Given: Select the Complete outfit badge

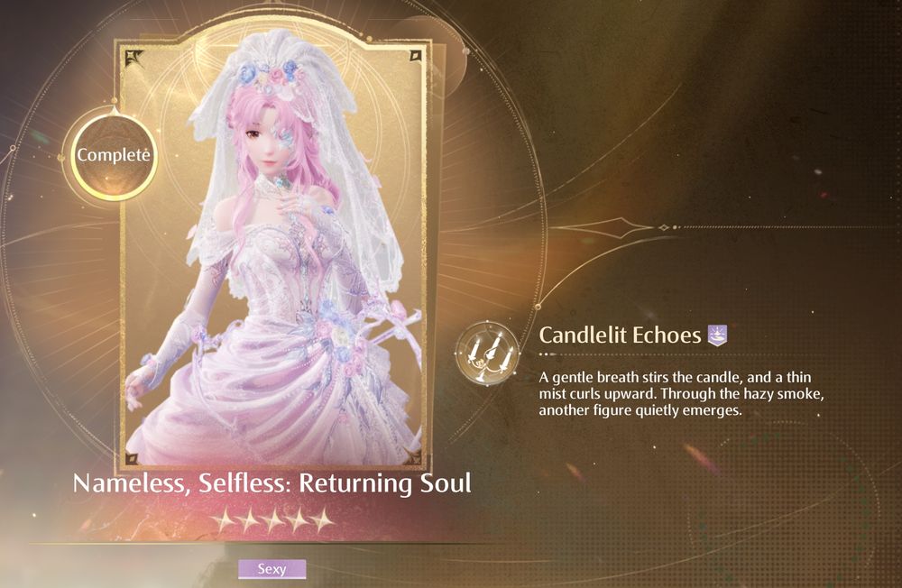Looking at the screenshot, I should pyautogui.click(x=114, y=155).
